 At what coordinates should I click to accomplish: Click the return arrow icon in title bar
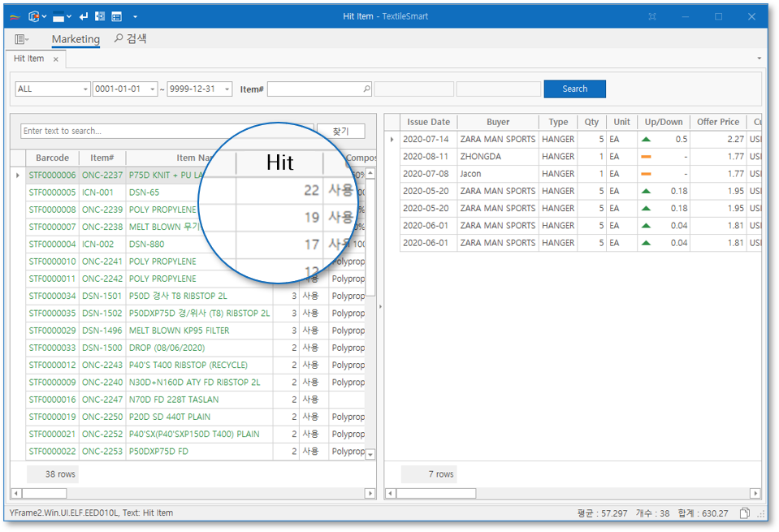point(84,16)
